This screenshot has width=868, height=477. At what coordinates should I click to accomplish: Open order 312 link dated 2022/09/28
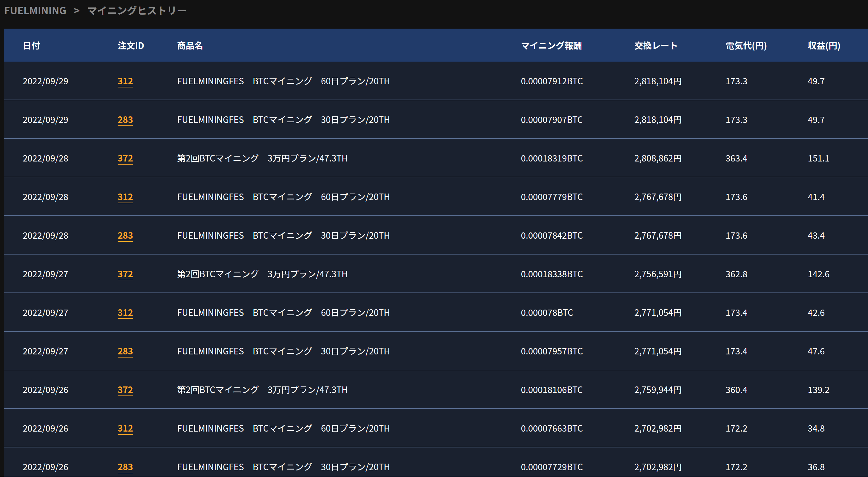tap(125, 197)
